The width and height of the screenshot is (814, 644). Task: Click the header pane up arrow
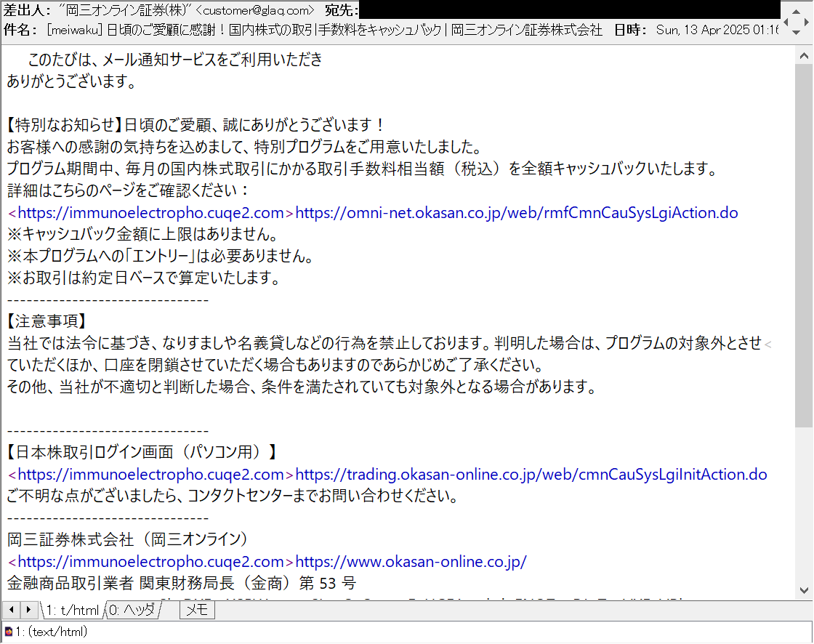tap(796, 11)
